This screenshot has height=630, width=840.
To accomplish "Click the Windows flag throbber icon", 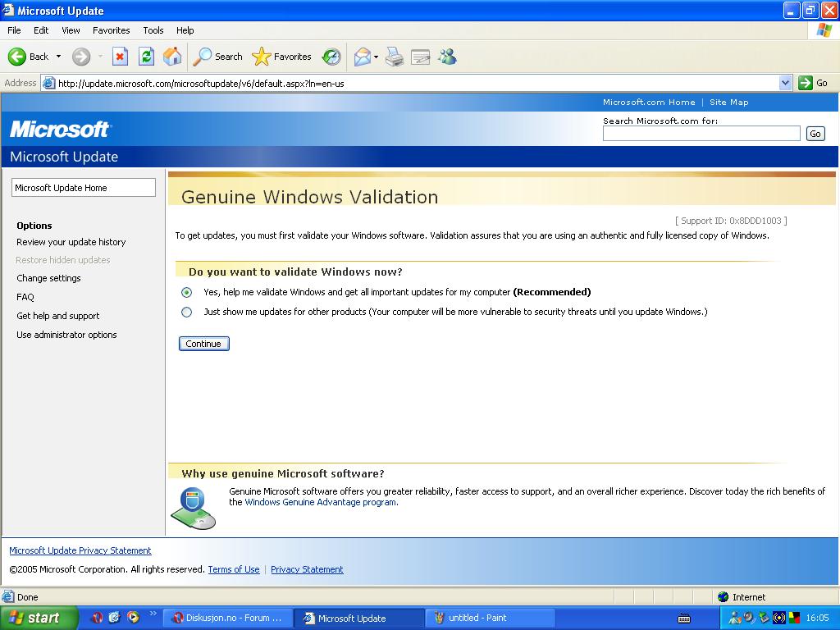I will coord(824,30).
